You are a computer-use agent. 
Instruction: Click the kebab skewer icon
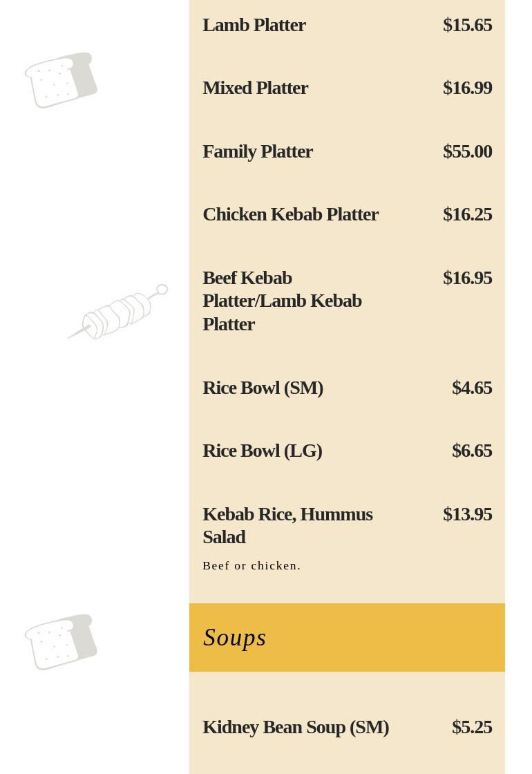click(118, 312)
